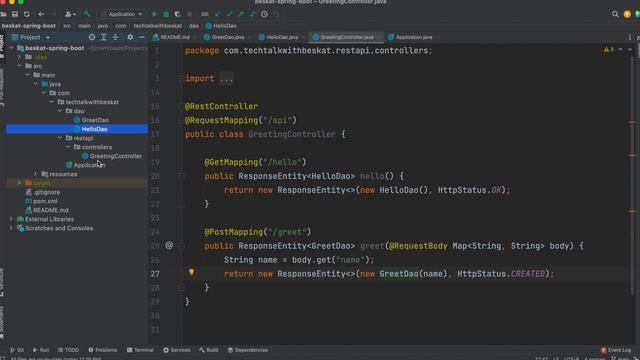Image resolution: width=640 pixels, height=360 pixels.
Task: Open the TODO tool window
Action: point(68,350)
